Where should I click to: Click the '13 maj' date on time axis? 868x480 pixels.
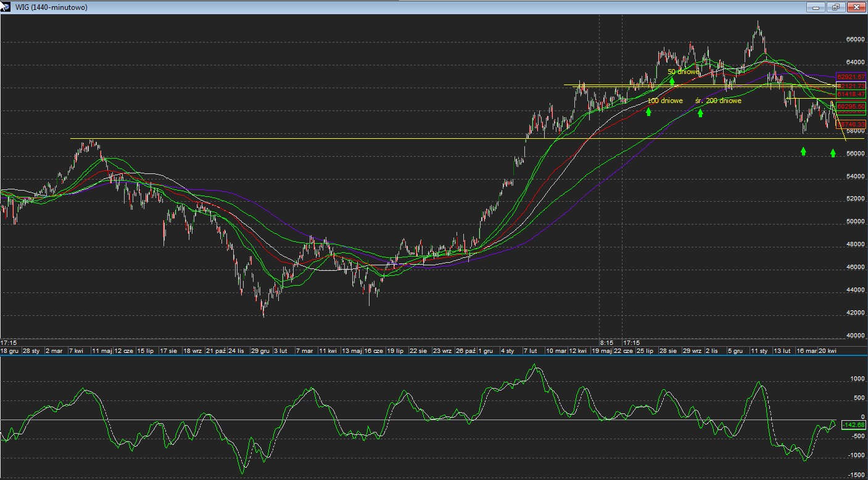tap(352, 351)
